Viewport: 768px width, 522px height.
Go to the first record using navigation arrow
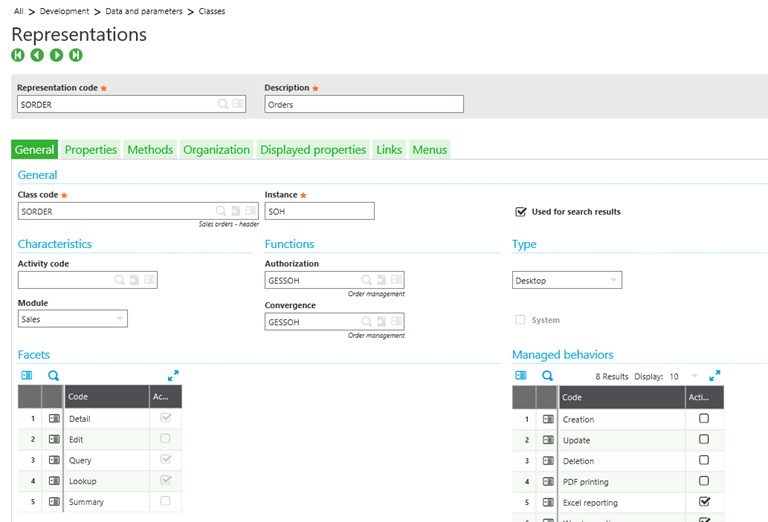coord(18,55)
